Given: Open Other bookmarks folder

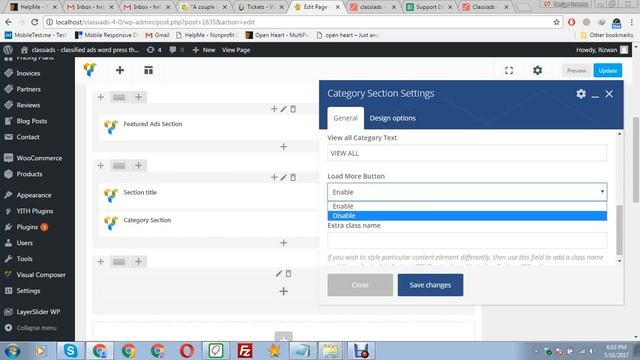Looking at the screenshot, I should [x=607, y=35].
